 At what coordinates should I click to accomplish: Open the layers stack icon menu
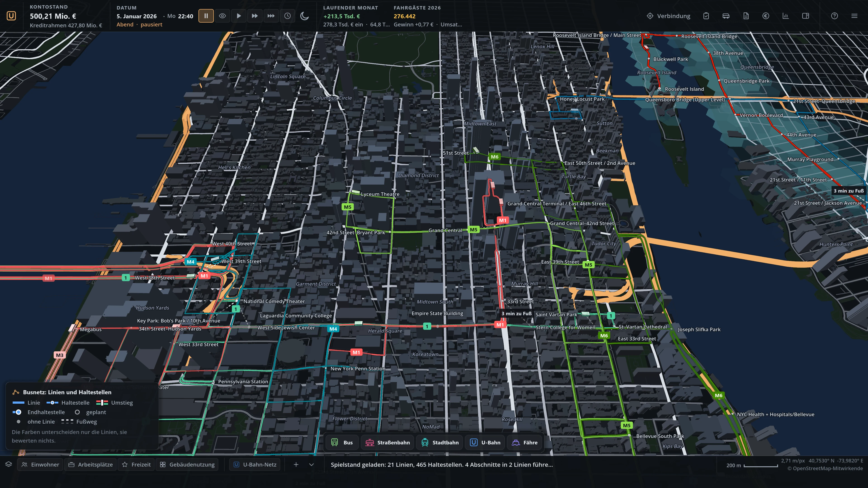(x=9, y=465)
